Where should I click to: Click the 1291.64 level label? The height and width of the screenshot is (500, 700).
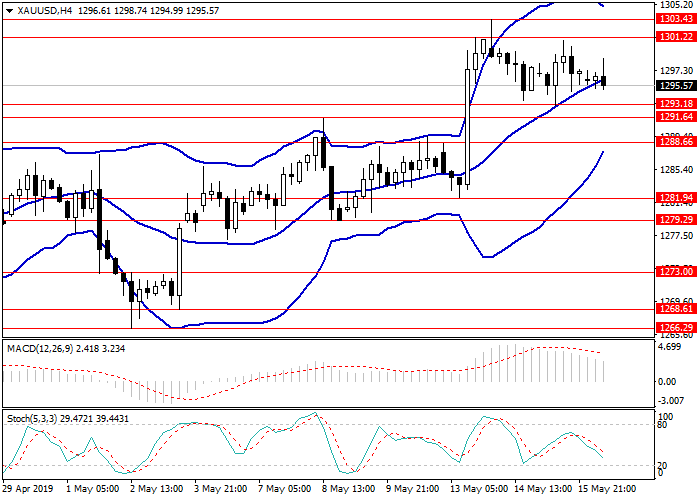click(677, 117)
